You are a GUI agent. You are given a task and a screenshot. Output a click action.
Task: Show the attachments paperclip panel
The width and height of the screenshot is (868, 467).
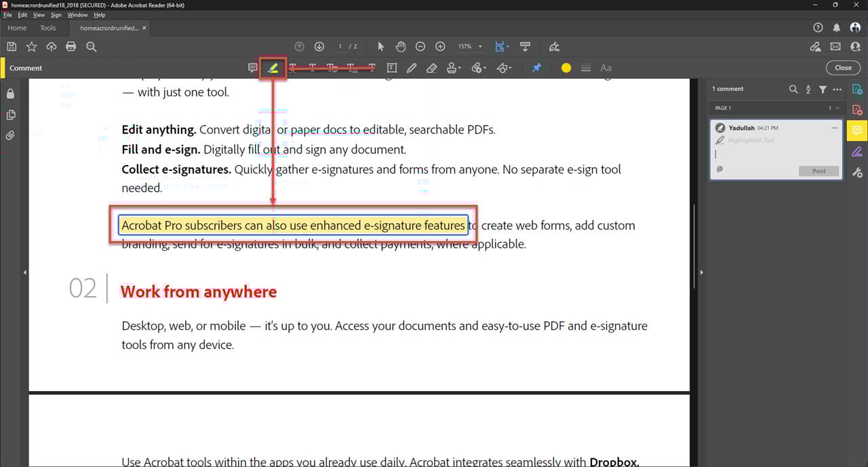[x=10, y=135]
